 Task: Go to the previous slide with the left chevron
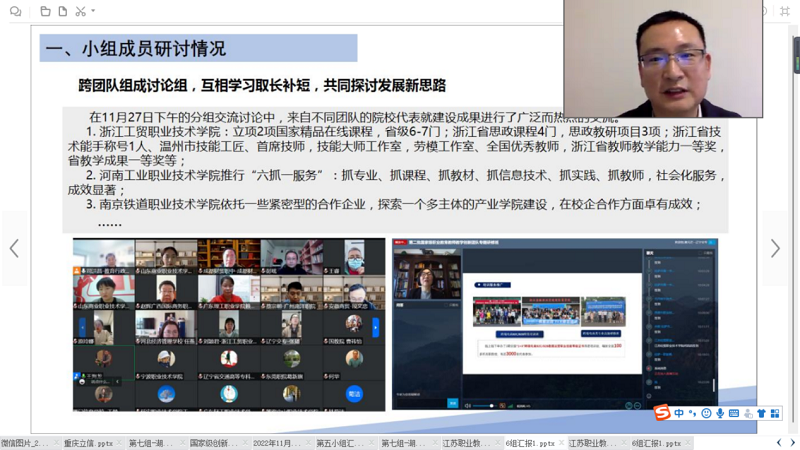pyautogui.click(x=14, y=248)
